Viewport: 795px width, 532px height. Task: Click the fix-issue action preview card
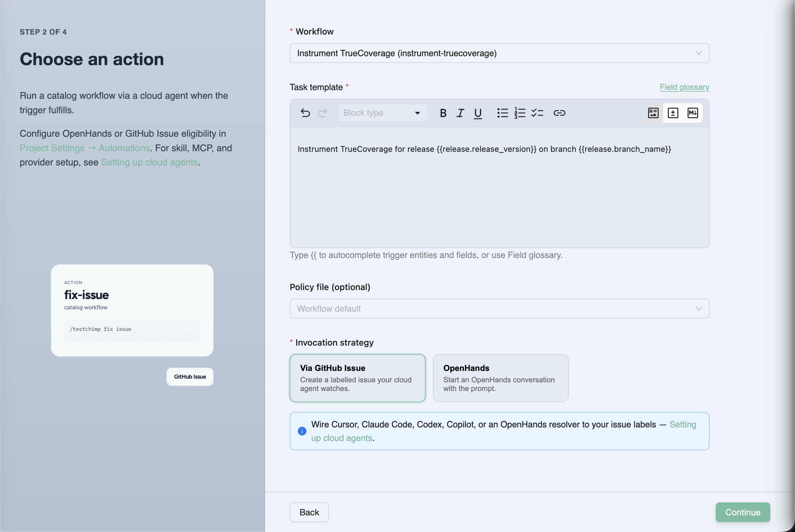pyautogui.click(x=132, y=310)
